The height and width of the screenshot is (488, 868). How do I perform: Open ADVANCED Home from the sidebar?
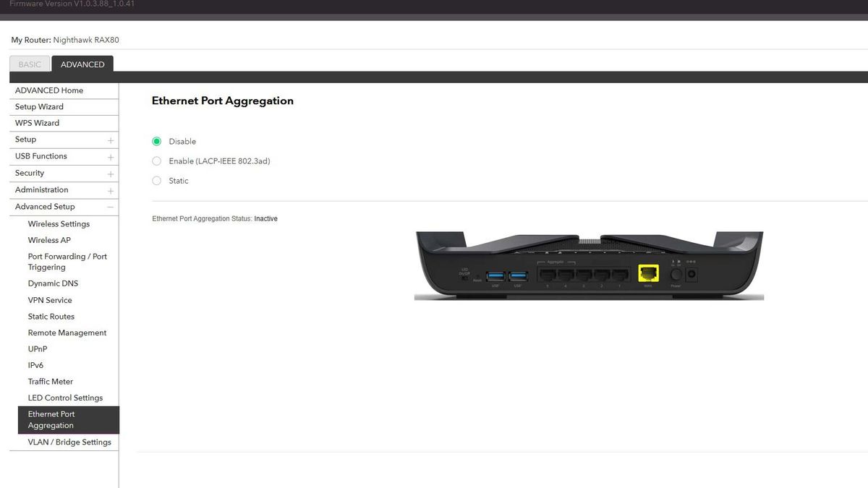[48, 90]
